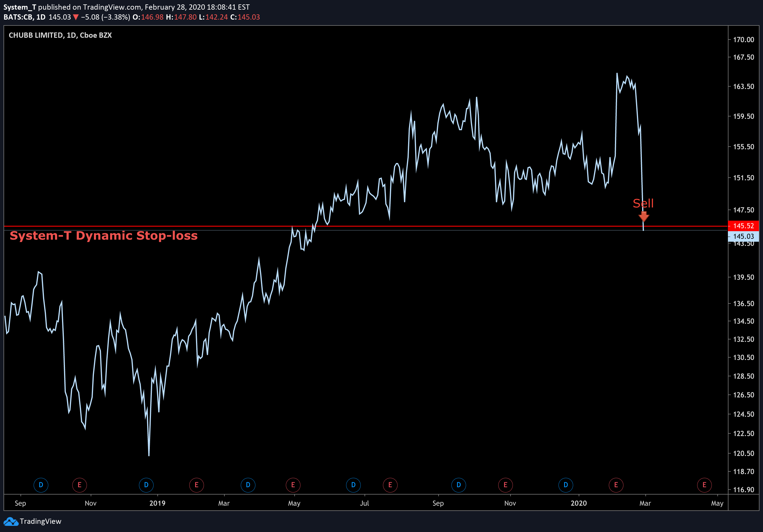Click the earnings marker after Jul 2019
The height and width of the screenshot is (532, 763).
390,485
